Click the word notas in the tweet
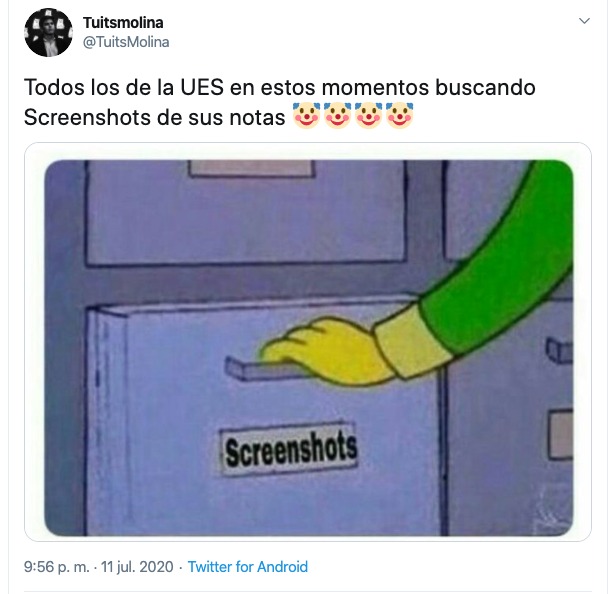This screenshot has height=594, width=613. tap(257, 118)
